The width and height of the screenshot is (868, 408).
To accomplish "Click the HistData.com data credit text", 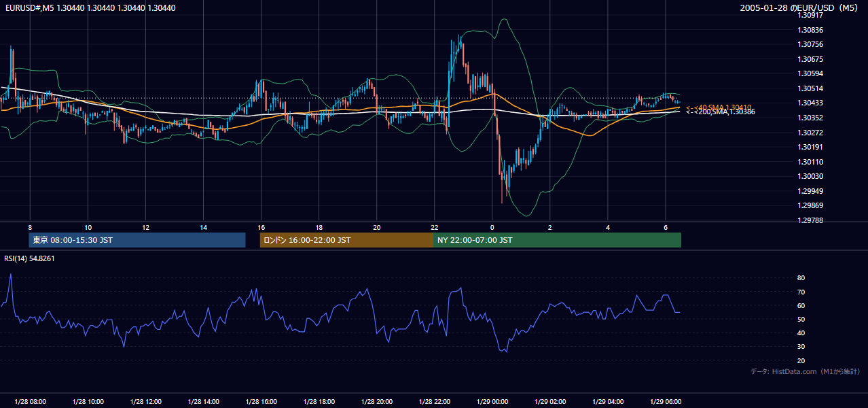I will click(805, 371).
